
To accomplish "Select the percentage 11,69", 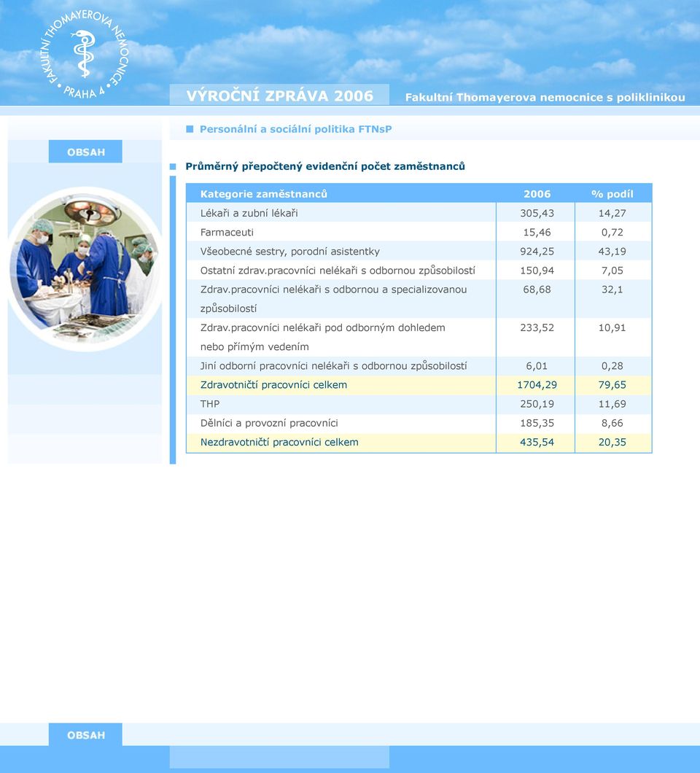I will (612, 404).
